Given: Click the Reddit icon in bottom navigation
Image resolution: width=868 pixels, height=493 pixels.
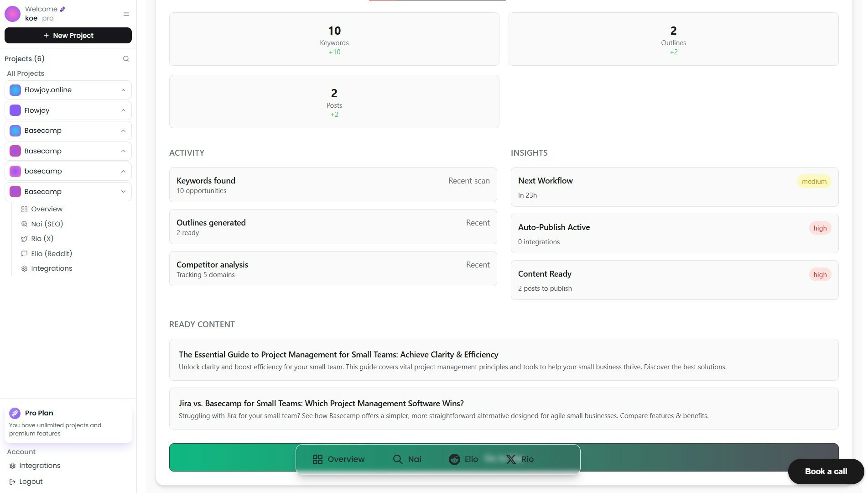Looking at the screenshot, I should pyautogui.click(x=455, y=459).
